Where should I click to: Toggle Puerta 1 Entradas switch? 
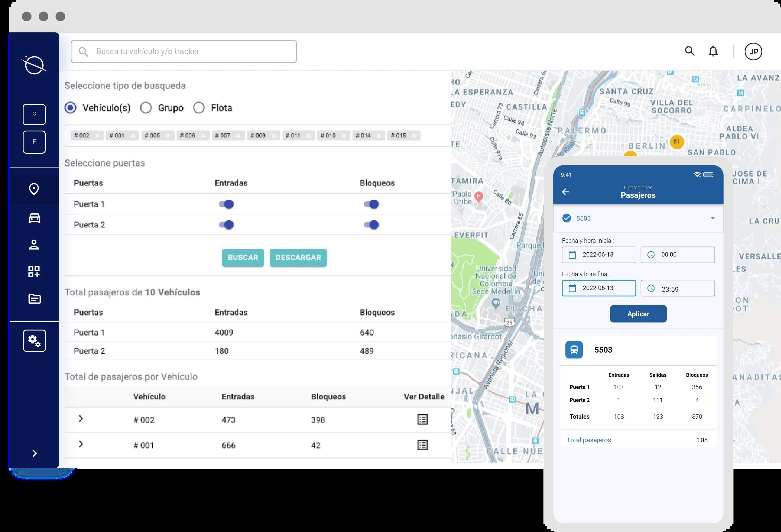point(226,204)
